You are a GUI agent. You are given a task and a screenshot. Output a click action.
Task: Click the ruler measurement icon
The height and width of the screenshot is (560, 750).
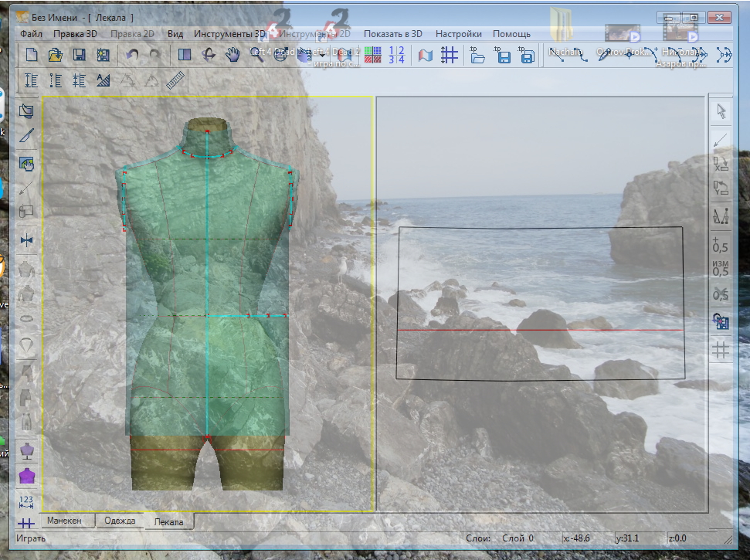pyautogui.click(x=175, y=80)
